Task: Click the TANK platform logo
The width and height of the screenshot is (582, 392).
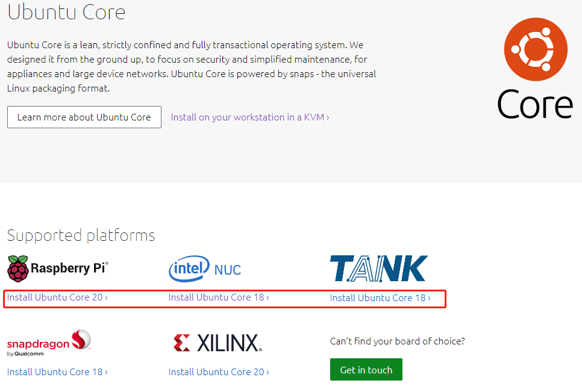Action: (x=379, y=269)
